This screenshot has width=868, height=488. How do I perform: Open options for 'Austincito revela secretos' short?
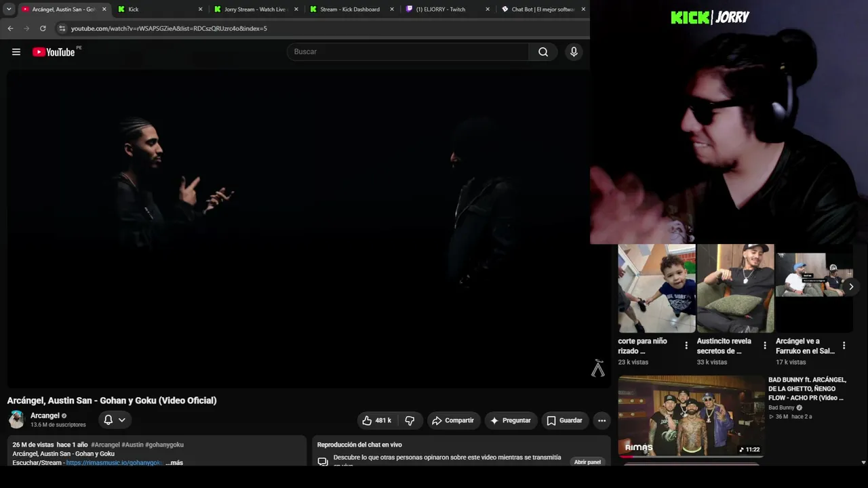765,346
